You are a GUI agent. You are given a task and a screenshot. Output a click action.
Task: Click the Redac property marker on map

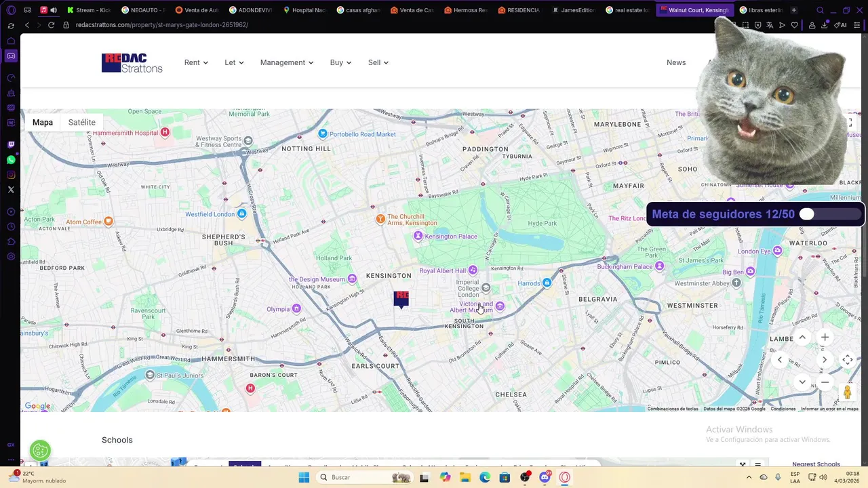pos(401,299)
